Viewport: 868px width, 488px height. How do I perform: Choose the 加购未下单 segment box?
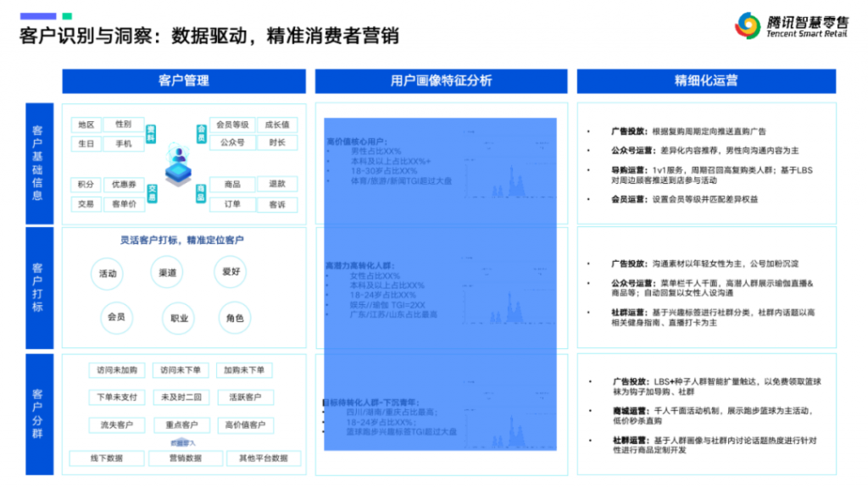coord(244,370)
